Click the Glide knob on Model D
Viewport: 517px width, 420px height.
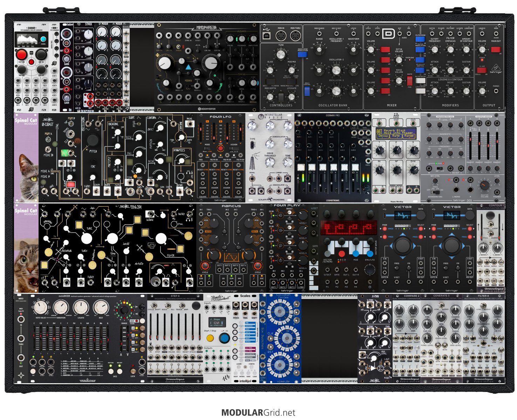point(270,70)
